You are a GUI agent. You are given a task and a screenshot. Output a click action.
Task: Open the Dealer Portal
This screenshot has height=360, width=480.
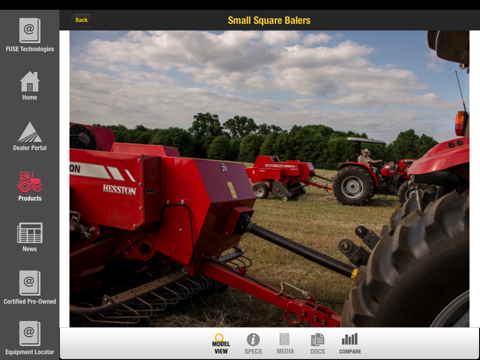30,136
